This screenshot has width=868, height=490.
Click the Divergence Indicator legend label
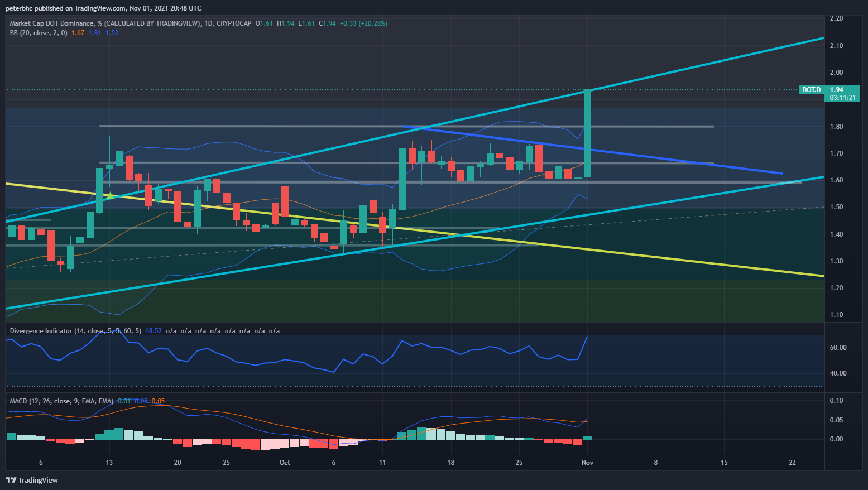coord(75,331)
